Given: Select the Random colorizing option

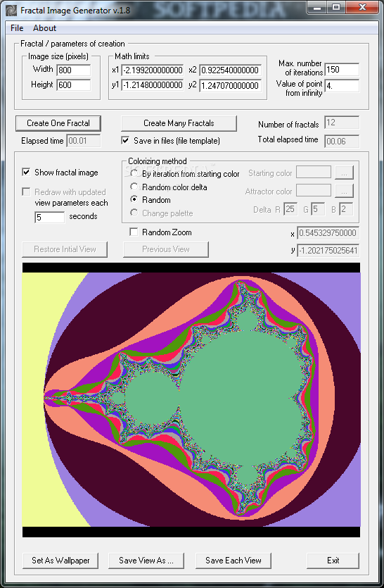Looking at the screenshot, I should point(134,200).
